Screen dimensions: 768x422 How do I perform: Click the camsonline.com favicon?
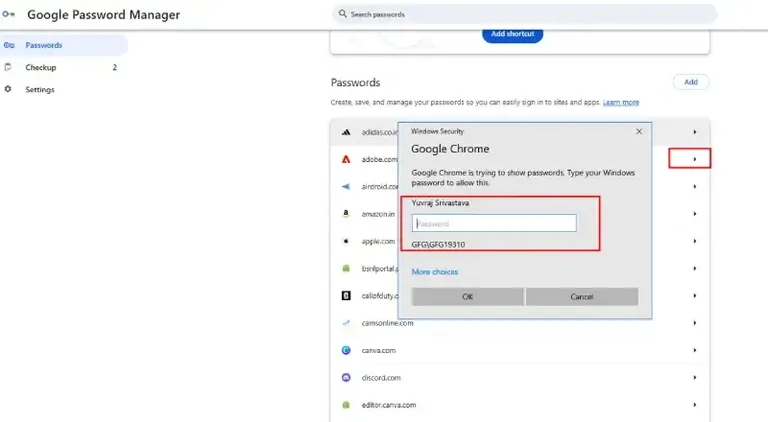point(346,323)
